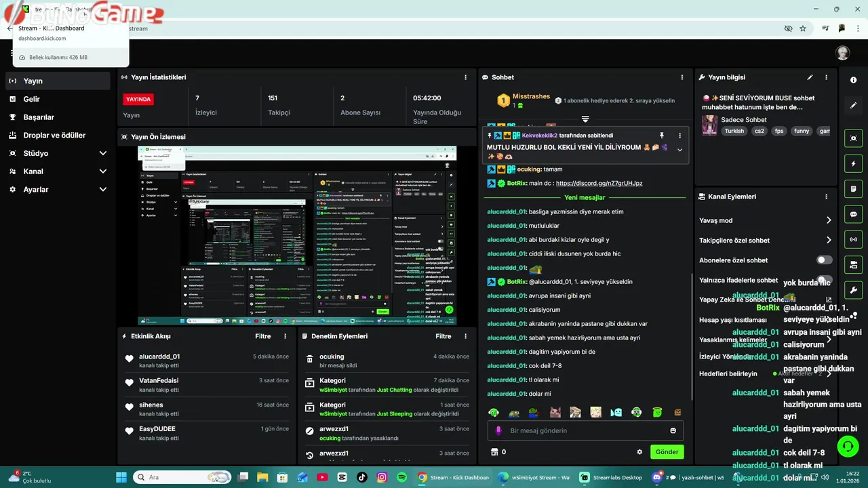Open the Yavaş mod setting
868x488 pixels.
click(x=765, y=220)
